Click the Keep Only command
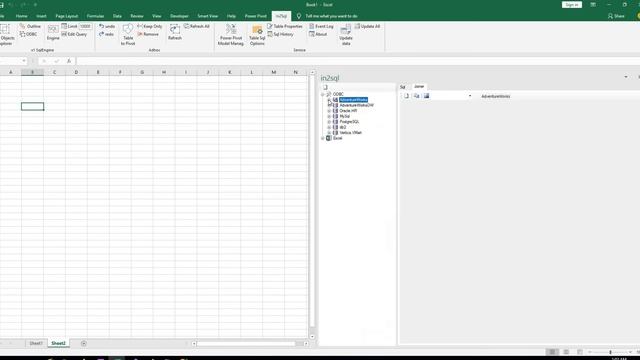Screen dimensions: 640x360 tap(150, 26)
